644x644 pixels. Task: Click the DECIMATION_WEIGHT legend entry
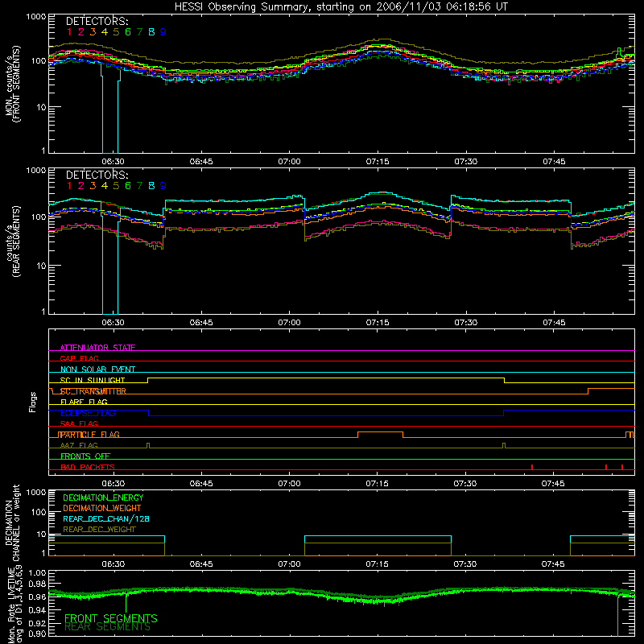coord(102,508)
